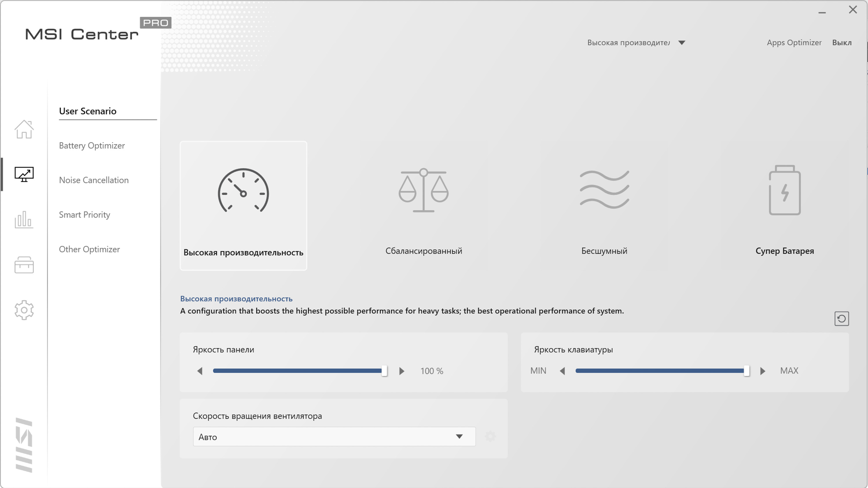Open the Noise Cancellation tab
Image resolution: width=868 pixels, height=488 pixels.
coord(94,180)
